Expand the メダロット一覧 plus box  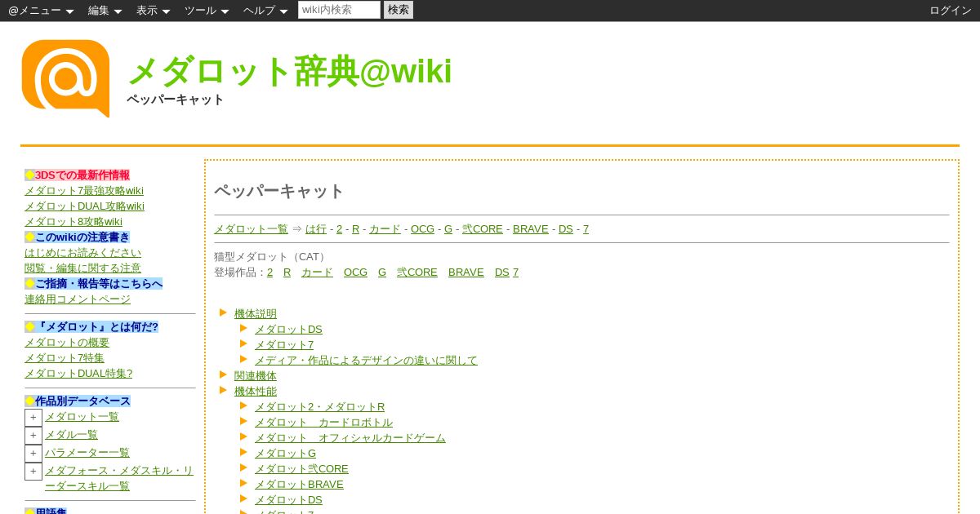(x=33, y=418)
